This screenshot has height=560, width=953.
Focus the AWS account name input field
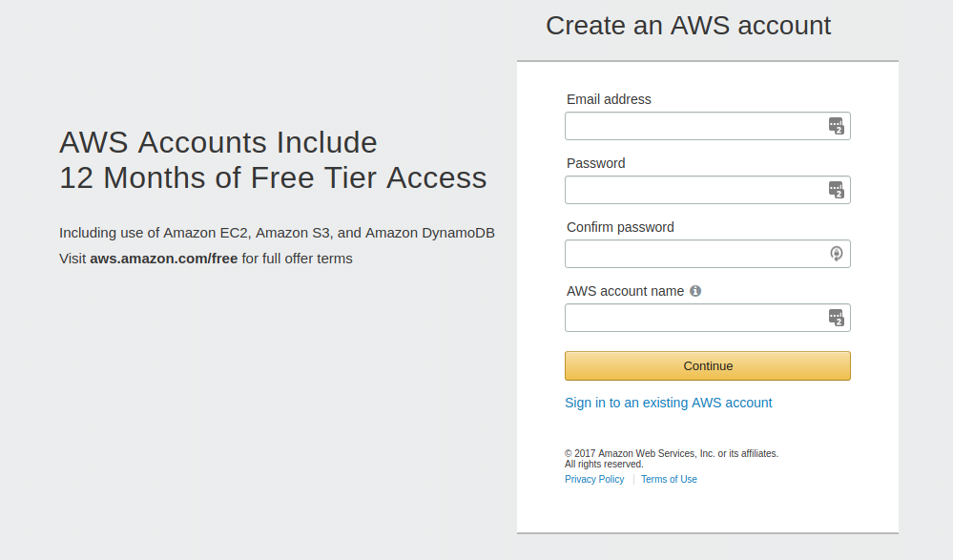(708, 318)
